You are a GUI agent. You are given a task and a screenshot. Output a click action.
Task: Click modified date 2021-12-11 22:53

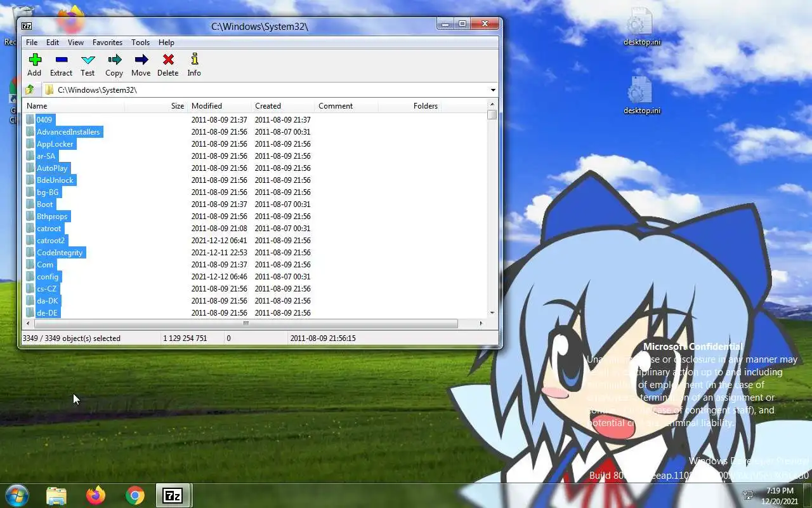tap(219, 252)
